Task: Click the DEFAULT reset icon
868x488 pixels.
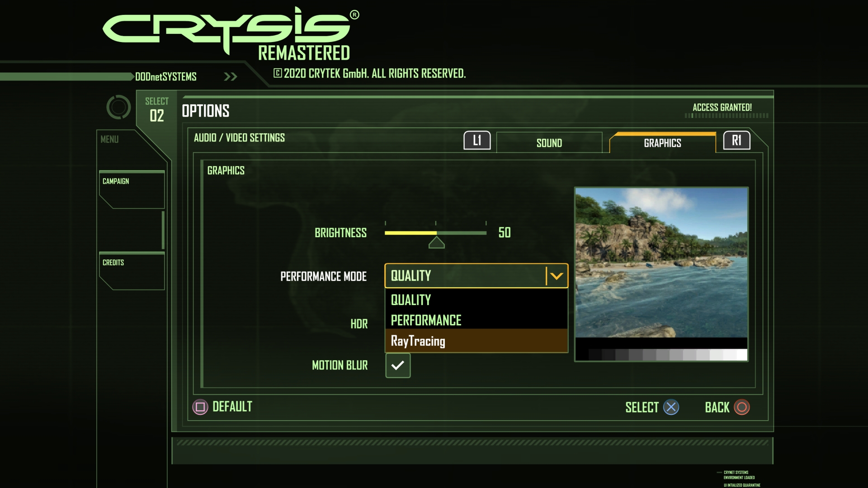Action: pos(199,407)
